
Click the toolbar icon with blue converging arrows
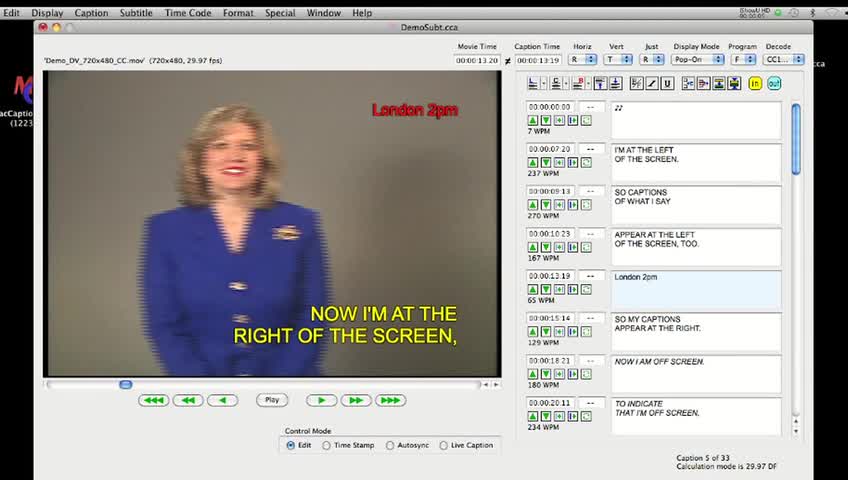click(734, 83)
